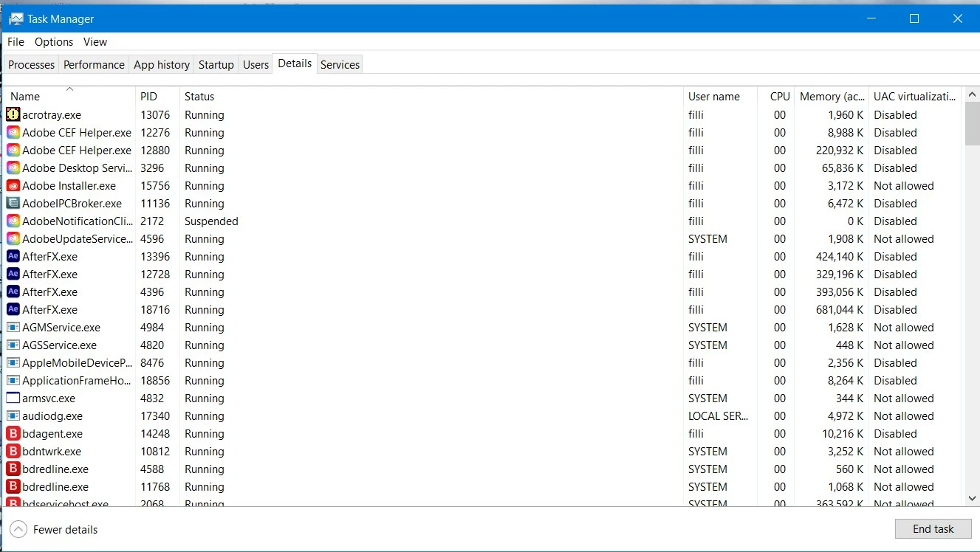Click the ApplicationFrameHost process icon

pos(13,380)
